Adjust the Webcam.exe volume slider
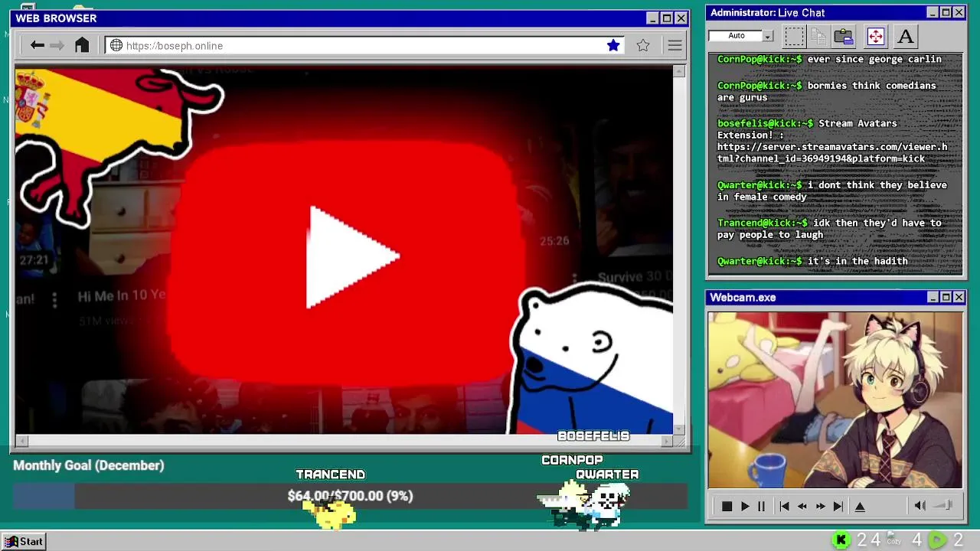Image resolution: width=980 pixels, height=551 pixels. [x=943, y=506]
